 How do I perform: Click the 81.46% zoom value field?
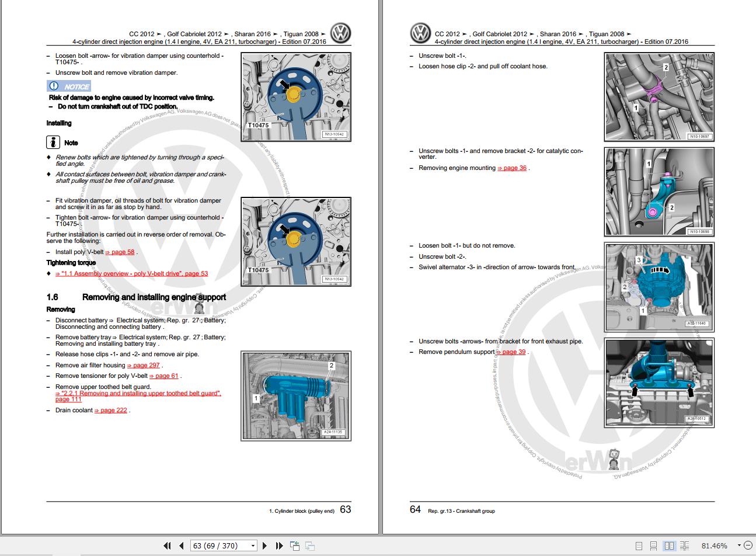pyautogui.click(x=715, y=545)
